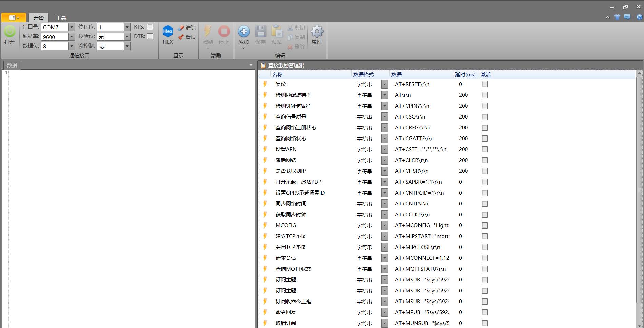
Task: Click inside the data receive text area
Action: coord(132,199)
